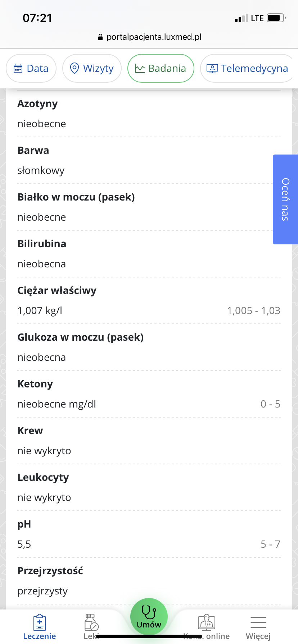Click the blue Oceń nas feedback button
The height and width of the screenshot is (644, 298).
point(285,199)
